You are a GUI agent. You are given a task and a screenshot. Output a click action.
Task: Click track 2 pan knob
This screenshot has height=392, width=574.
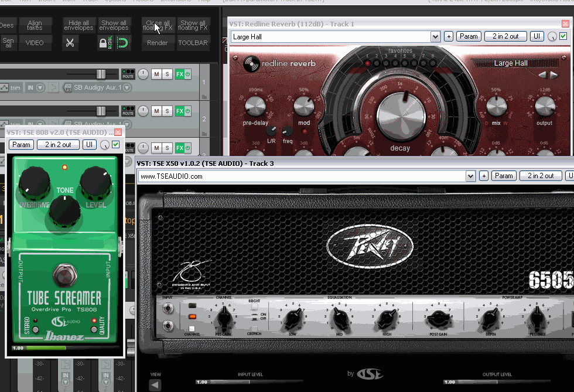[x=143, y=111]
